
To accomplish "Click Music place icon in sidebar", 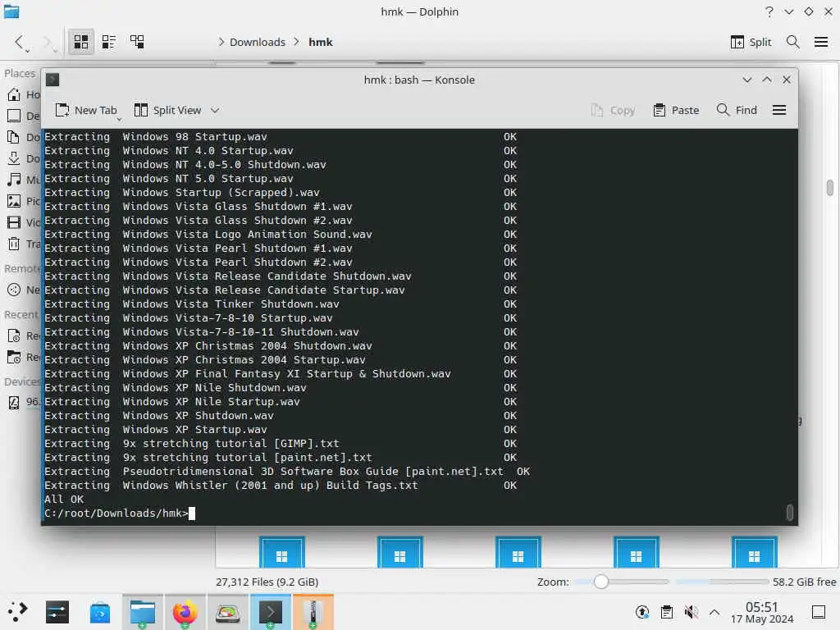I will click(x=14, y=180).
